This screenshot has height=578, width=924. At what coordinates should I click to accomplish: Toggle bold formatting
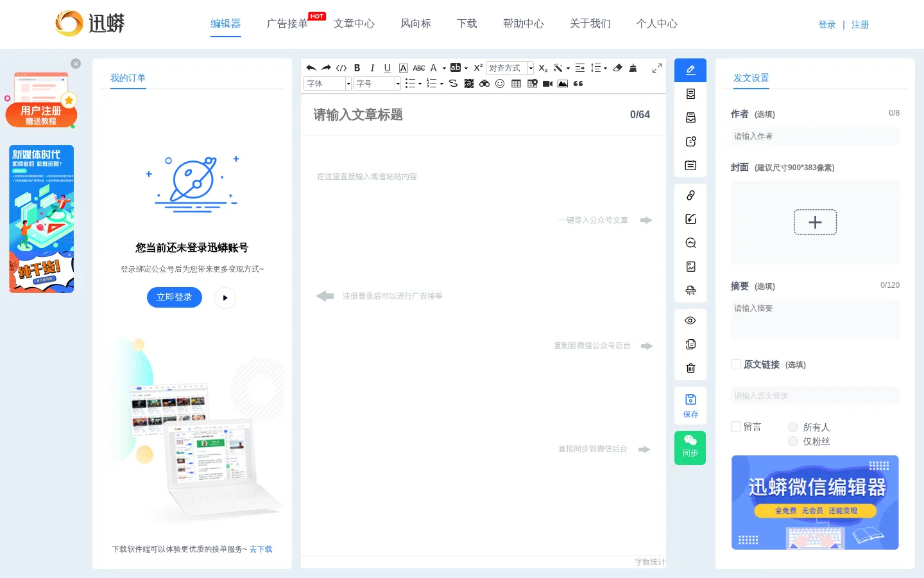click(357, 68)
